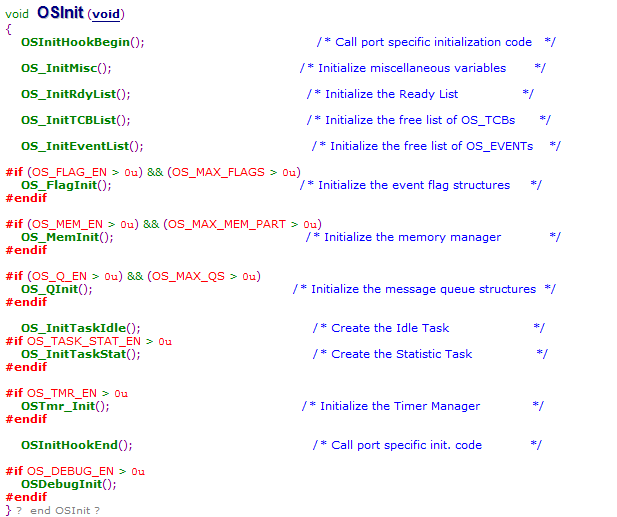Click the OS_DEBUG_EN macro
Viewport: 617px width, 517px height.
coord(70,471)
